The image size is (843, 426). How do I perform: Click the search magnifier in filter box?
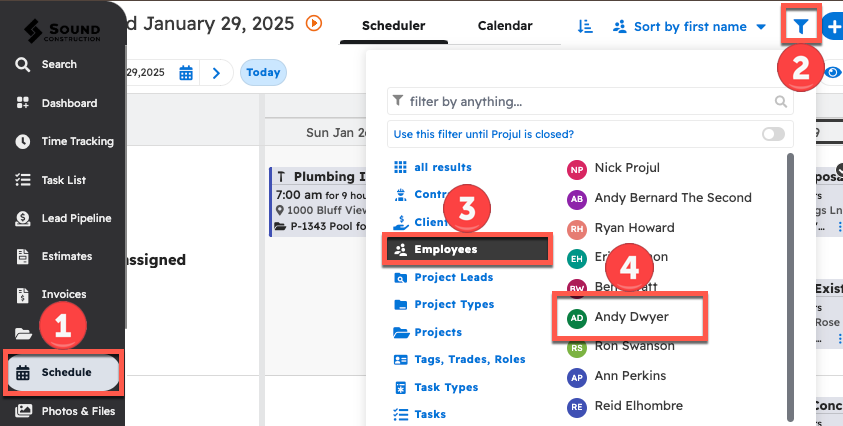781,101
